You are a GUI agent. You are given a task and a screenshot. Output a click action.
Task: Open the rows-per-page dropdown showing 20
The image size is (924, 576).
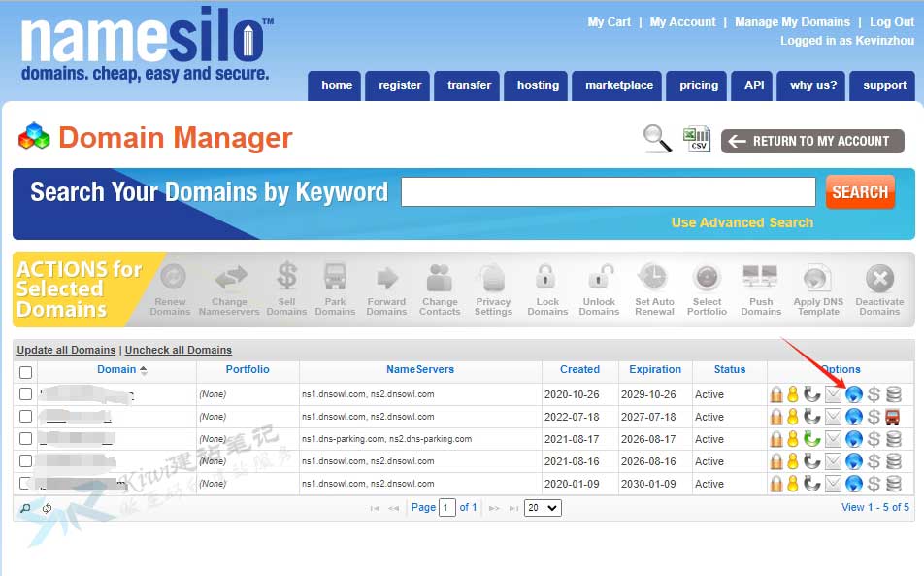pos(543,508)
